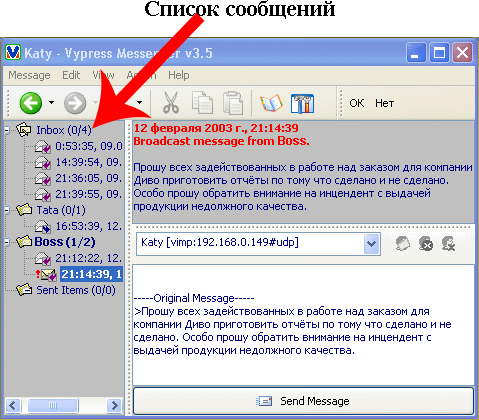The height and width of the screenshot is (420, 479).
Task: Collapse the Boss folder tree node
Action: tap(7, 242)
